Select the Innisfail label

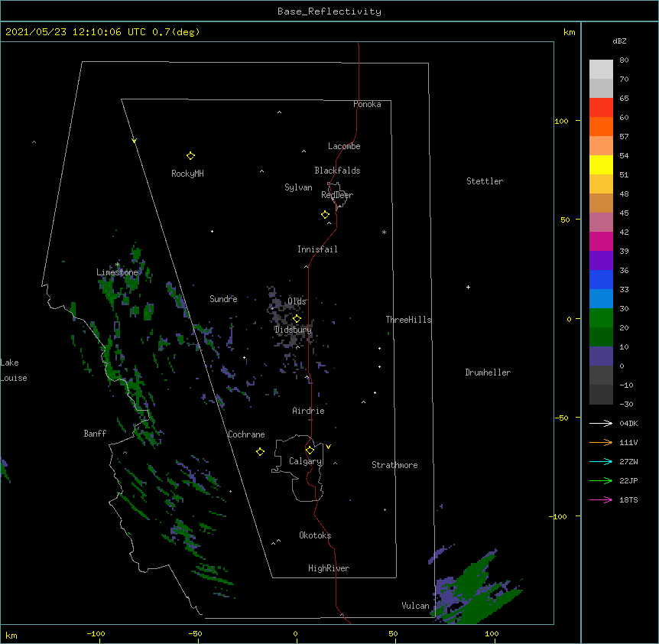pos(317,249)
